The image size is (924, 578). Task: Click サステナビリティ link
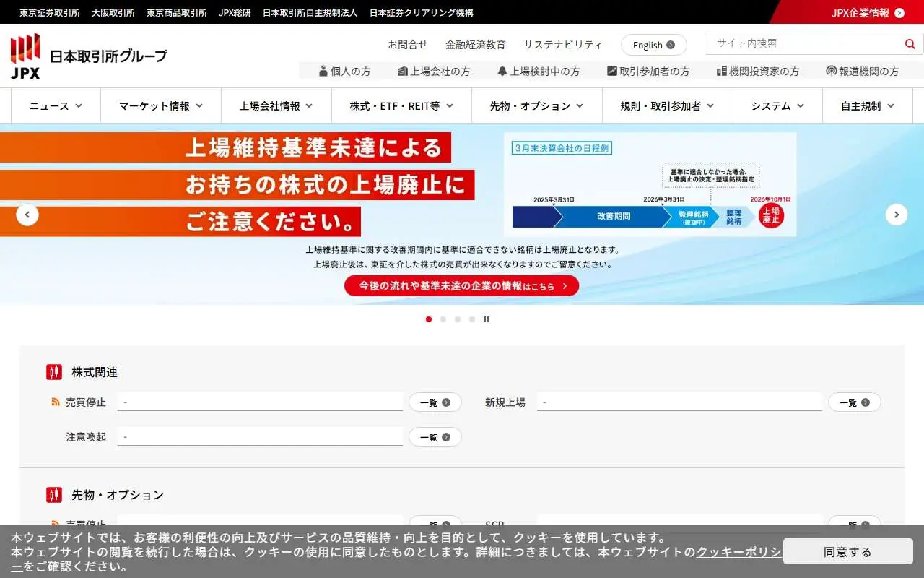563,44
